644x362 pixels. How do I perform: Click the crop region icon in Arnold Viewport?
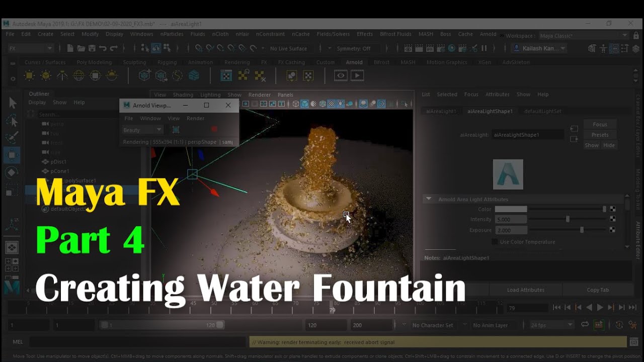pyautogui.click(x=176, y=130)
